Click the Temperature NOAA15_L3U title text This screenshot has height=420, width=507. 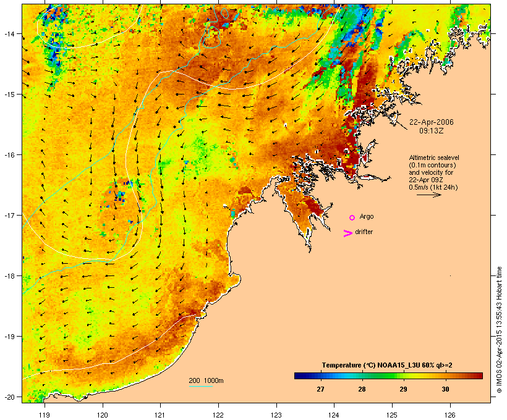pyautogui.click(x=387, y=365)
